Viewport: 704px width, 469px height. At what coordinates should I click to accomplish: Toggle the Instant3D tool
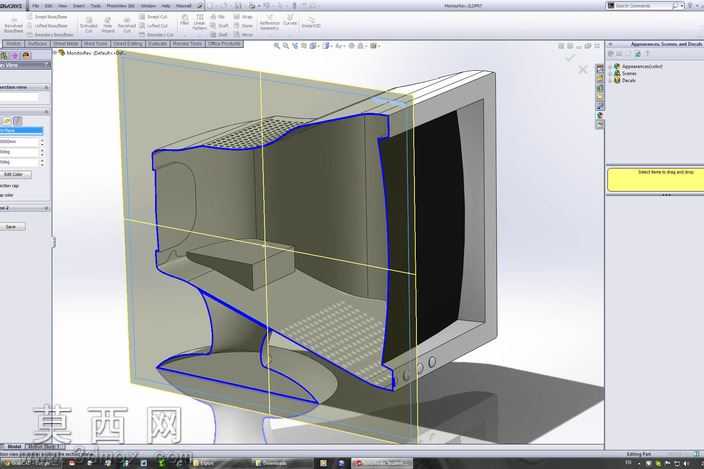(x=311, y=22)
